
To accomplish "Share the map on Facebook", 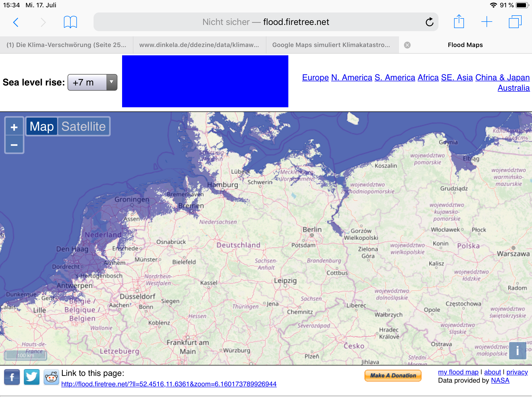I will click(x=12, y=377).
